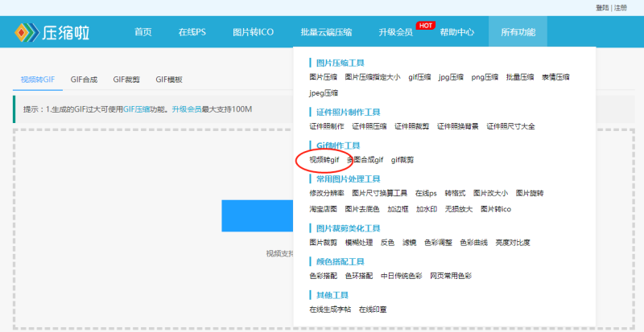Image resolution: width=644 pixels, height=332 pixels.
Task: Select 多图合成gif in the menu
Action: [x=365, y=160]
